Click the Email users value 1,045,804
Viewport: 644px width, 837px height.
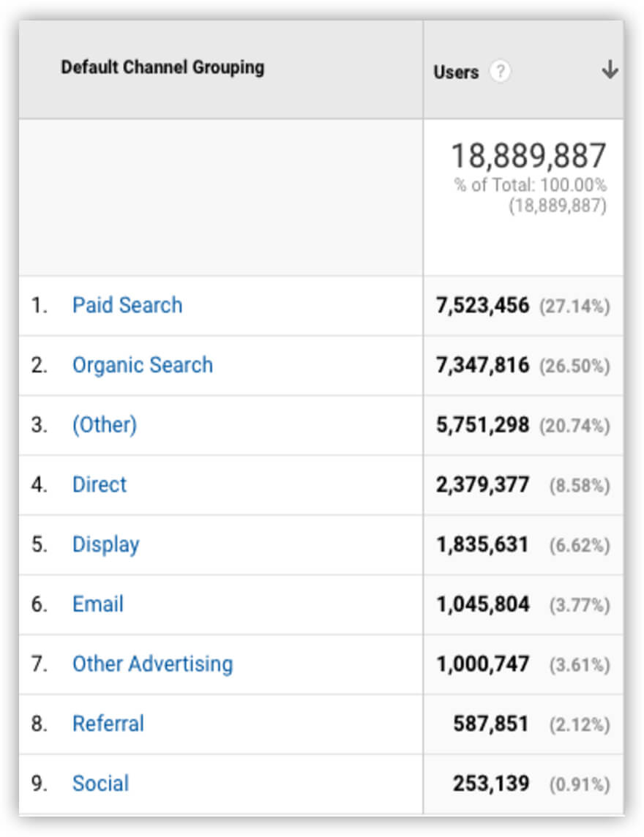[x=483, y=604]
